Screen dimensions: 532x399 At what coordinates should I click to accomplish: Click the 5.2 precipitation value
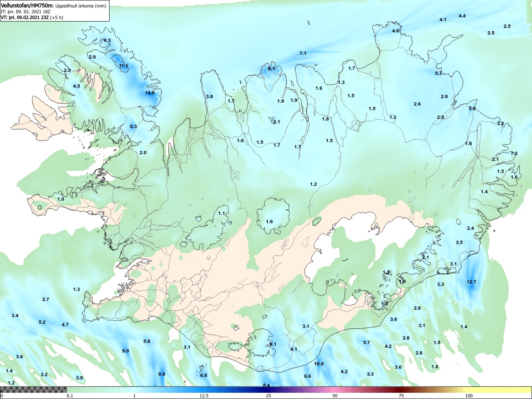(42, 322)
